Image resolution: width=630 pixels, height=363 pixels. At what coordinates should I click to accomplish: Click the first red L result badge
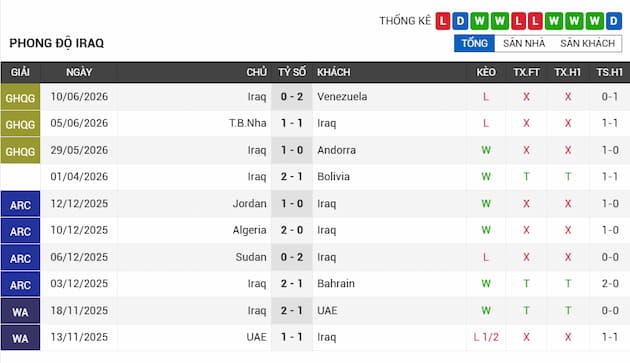coord(442,21)
